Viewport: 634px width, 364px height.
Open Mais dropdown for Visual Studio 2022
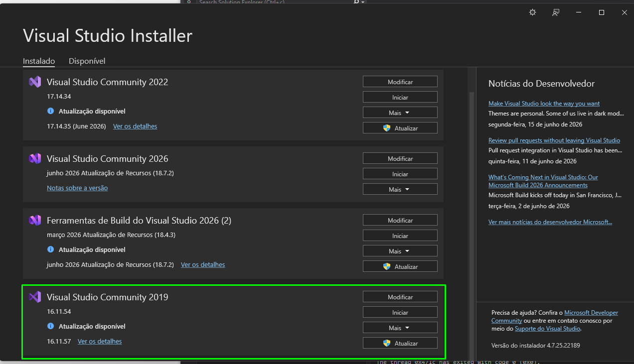(x=400, y=113)
